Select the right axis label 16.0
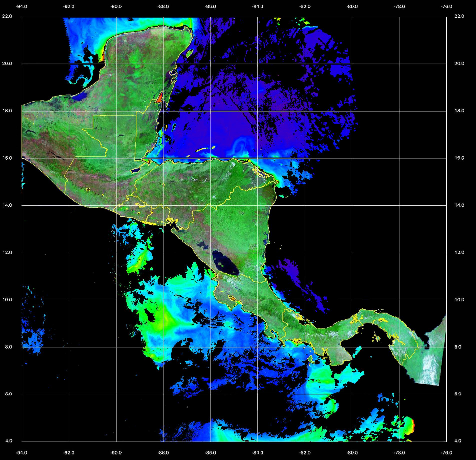476x460 pixels. coord(459,158)
